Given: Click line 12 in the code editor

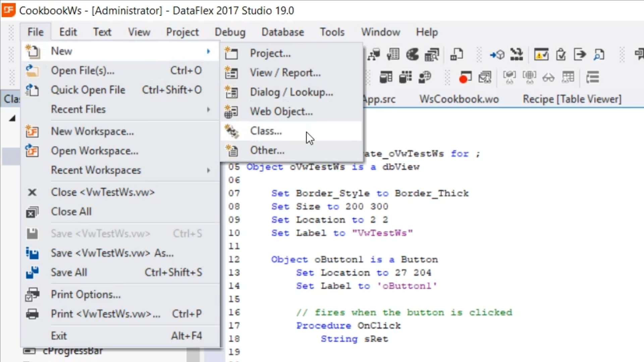Looking at the screenshot, I should coord(354,259).
